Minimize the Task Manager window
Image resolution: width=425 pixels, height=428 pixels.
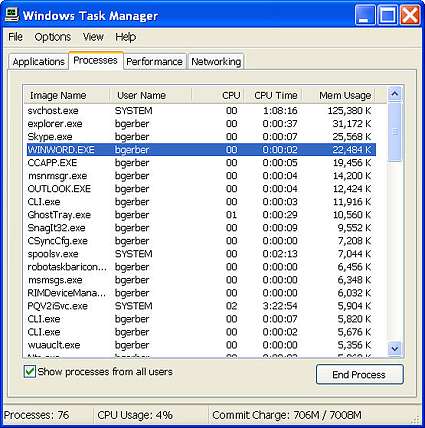[x=365, y=15]
